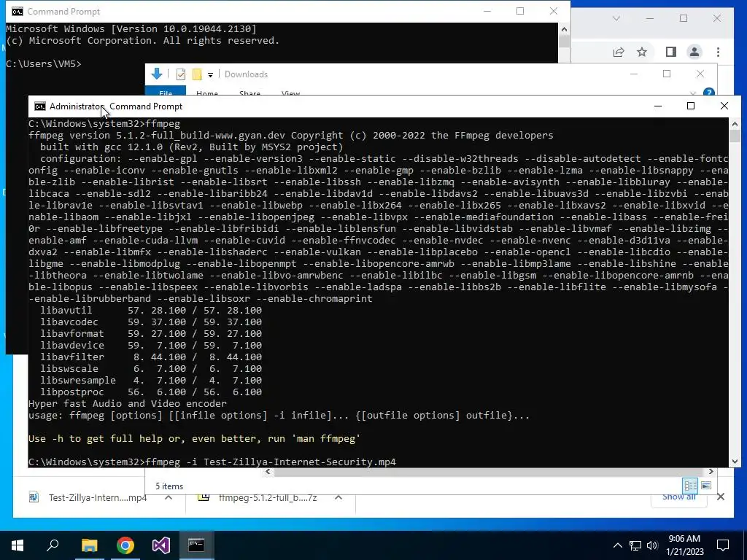
Task: Toggle the Chrome side panel icon
Action: pyautogui.click(x=671, y=52)
